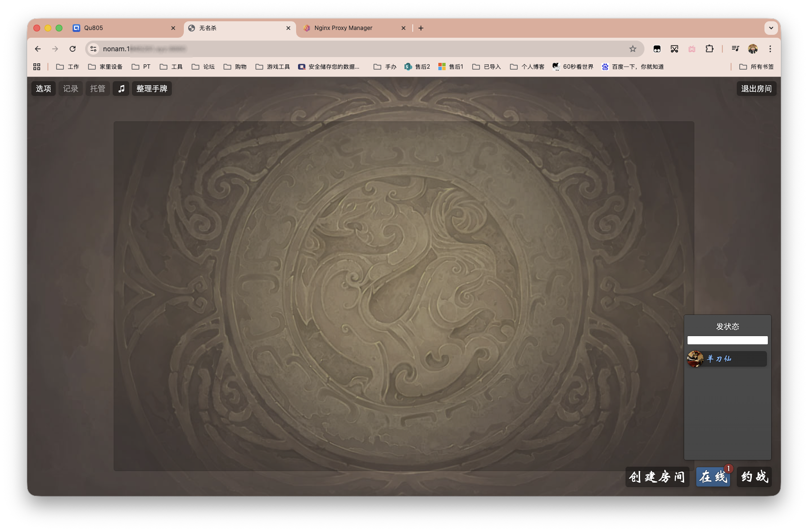Click the 创建房间 button
The image size is (808, 532).
pyautogui.click(x=657, y=477)
